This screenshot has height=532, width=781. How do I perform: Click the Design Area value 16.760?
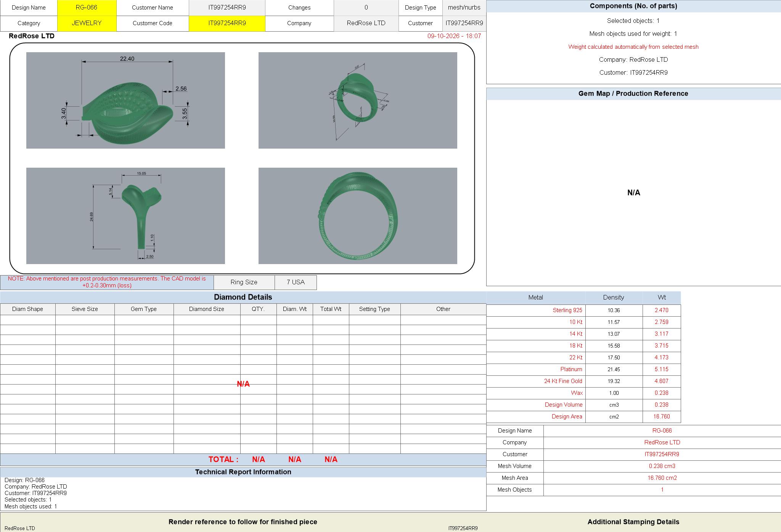pos(662,417)
